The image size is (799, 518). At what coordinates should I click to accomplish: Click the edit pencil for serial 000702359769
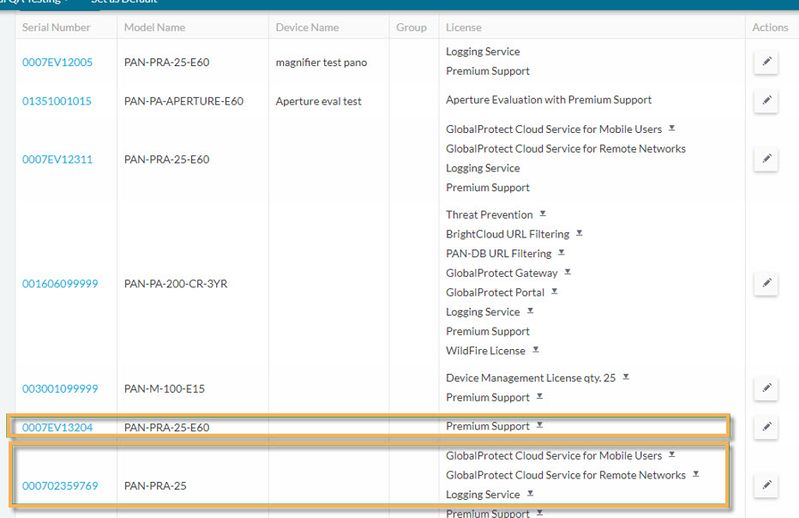pos(766,485)
